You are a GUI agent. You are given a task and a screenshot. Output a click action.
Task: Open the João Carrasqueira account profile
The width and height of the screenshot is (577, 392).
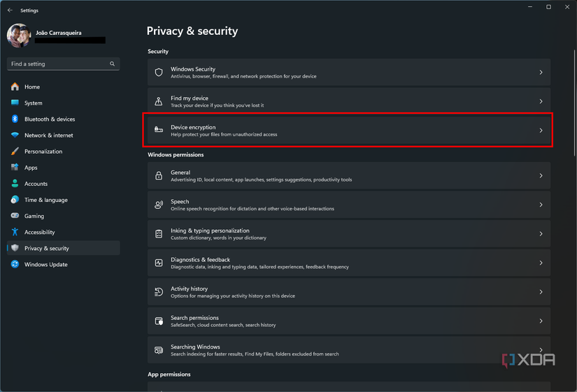point(59,33)
